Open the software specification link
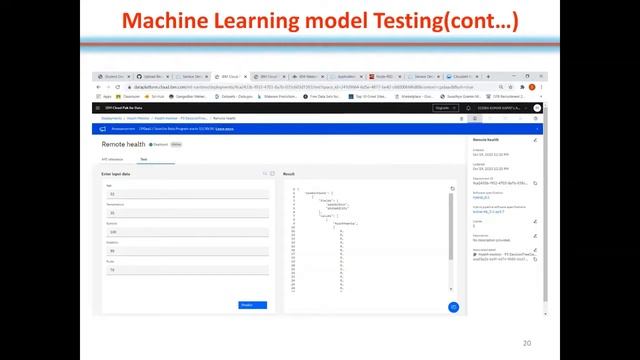The width and height of the screenshot is (640, 360). pos(481,198)
